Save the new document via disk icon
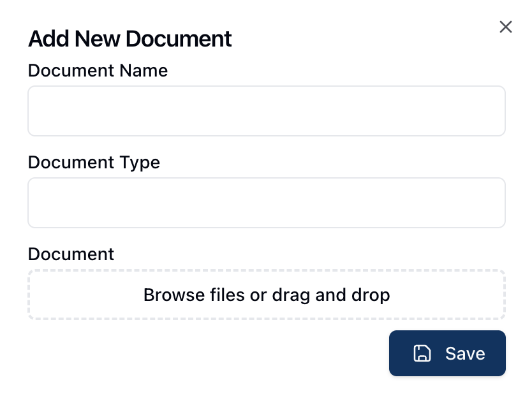Viewport: 532px width, 403px height. (422, 353)
